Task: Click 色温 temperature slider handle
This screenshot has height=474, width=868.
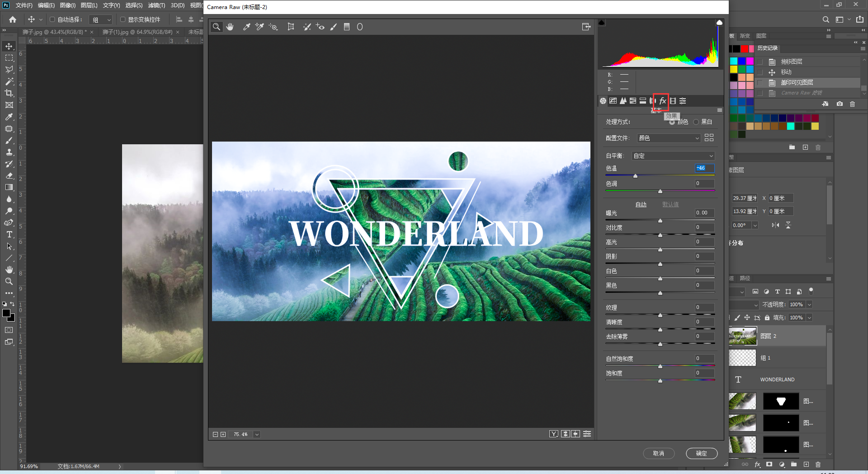Action: click(x=635, y=176)
